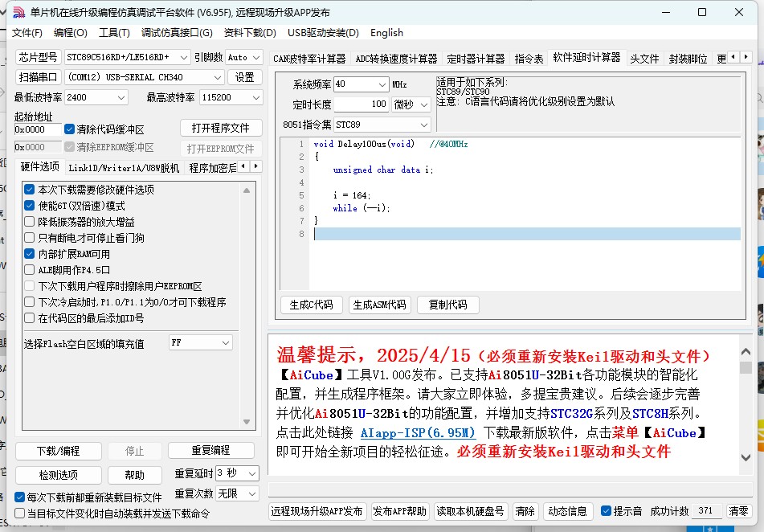Screen dimensions: 764x532
Task: Click the 生成C代码 button
Action: pyautogui.click(x=312, y=305)
